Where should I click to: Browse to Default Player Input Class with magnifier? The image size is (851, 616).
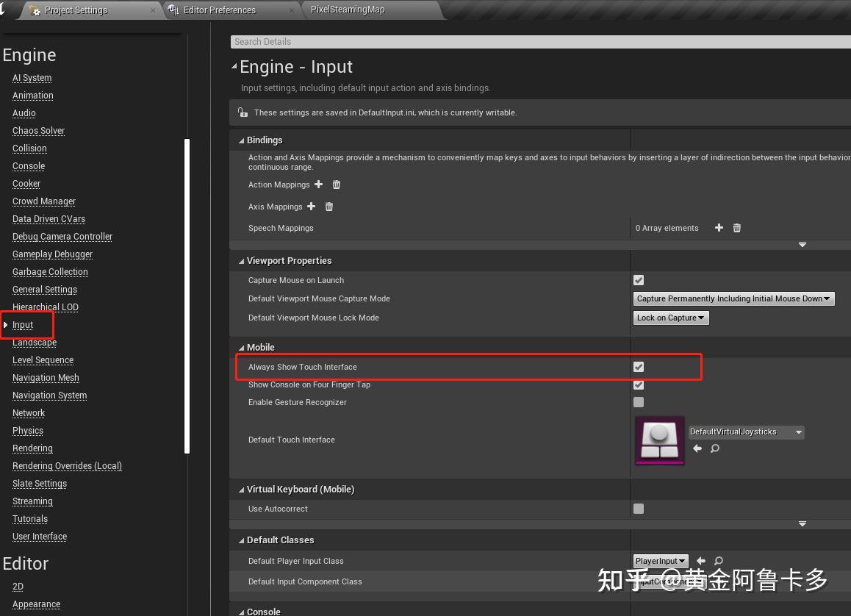pyautogui.click(x=717, y=561)
